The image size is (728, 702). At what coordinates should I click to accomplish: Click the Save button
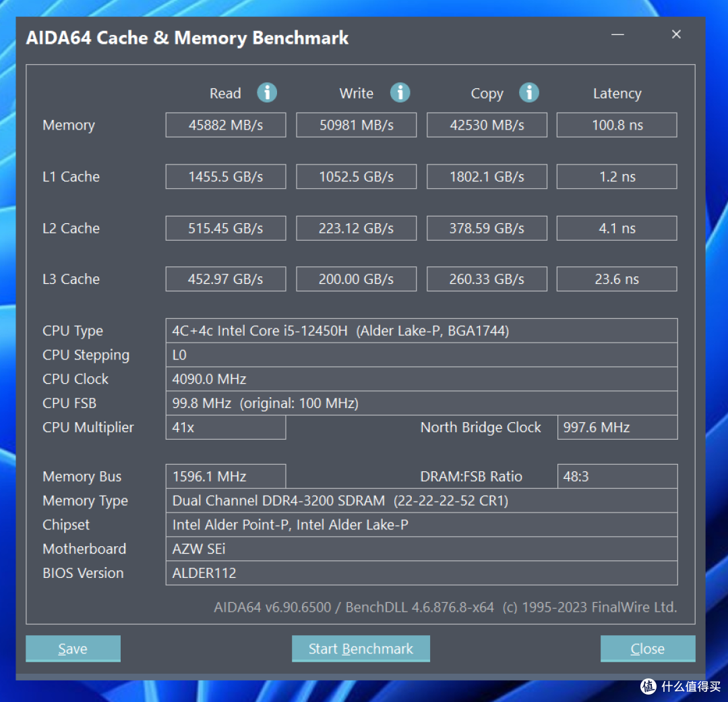[73, 648]
